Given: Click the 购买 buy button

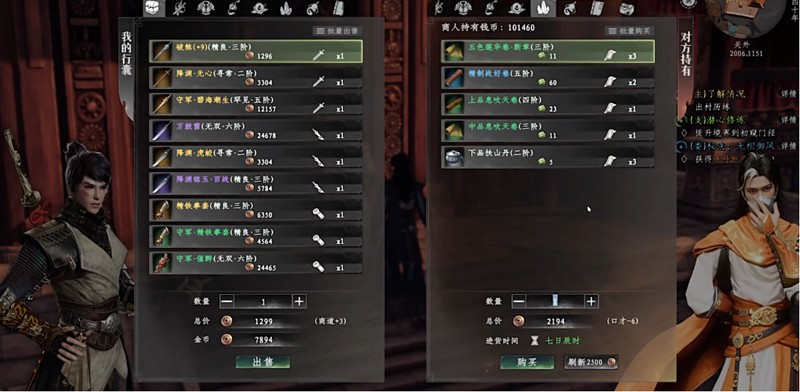Looking at the screenshot, I should (x=527, y=362).
